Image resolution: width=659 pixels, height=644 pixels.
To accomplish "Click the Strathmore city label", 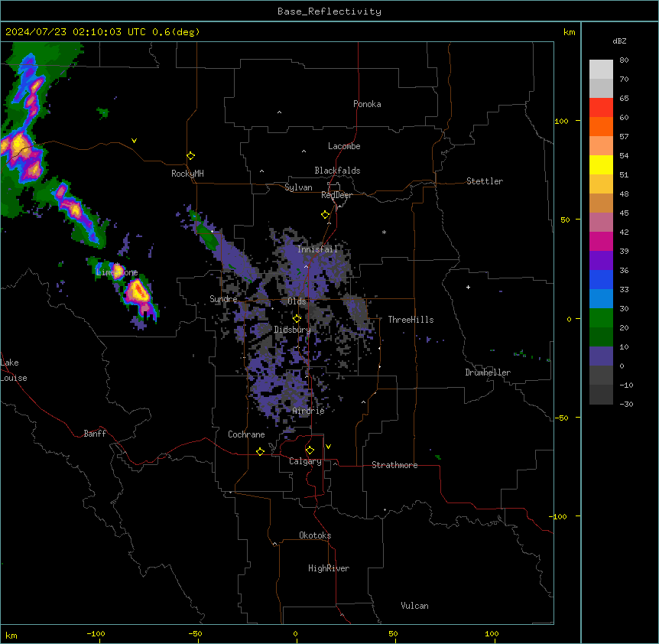I will pyautogui.click(x=394, y=465).
